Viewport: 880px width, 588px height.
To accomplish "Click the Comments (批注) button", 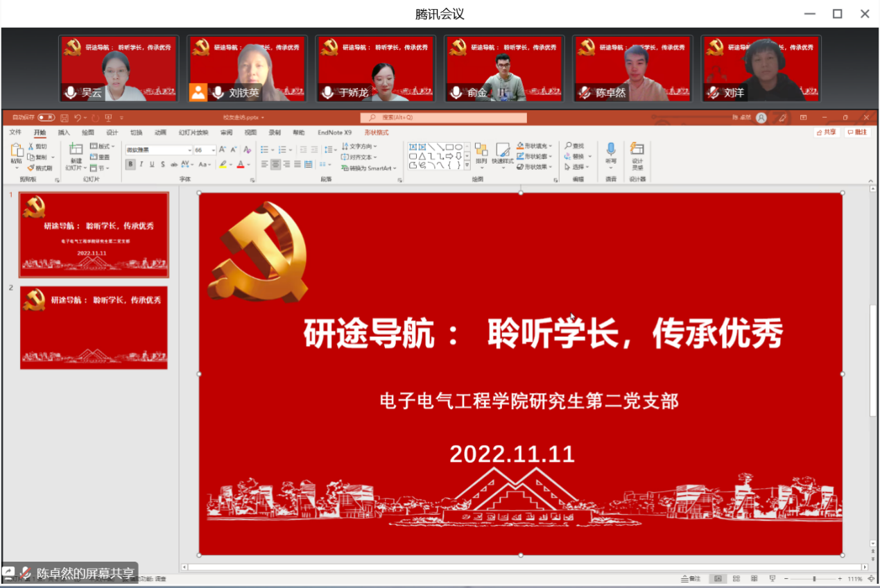I will point(857,132).
